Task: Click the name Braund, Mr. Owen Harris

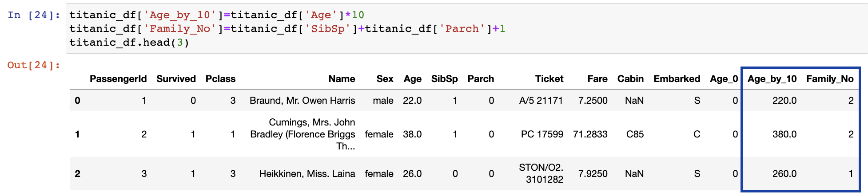Action: tap(302, 101)
